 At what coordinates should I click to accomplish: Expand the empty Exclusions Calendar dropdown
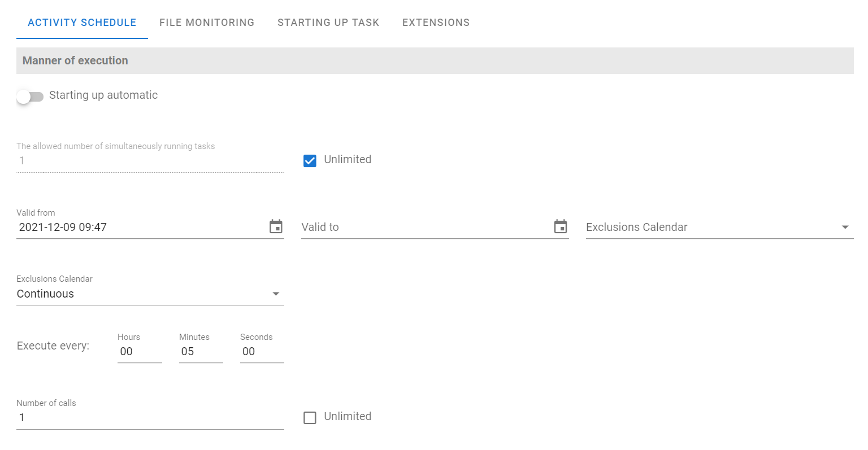(x=719, y=227)
